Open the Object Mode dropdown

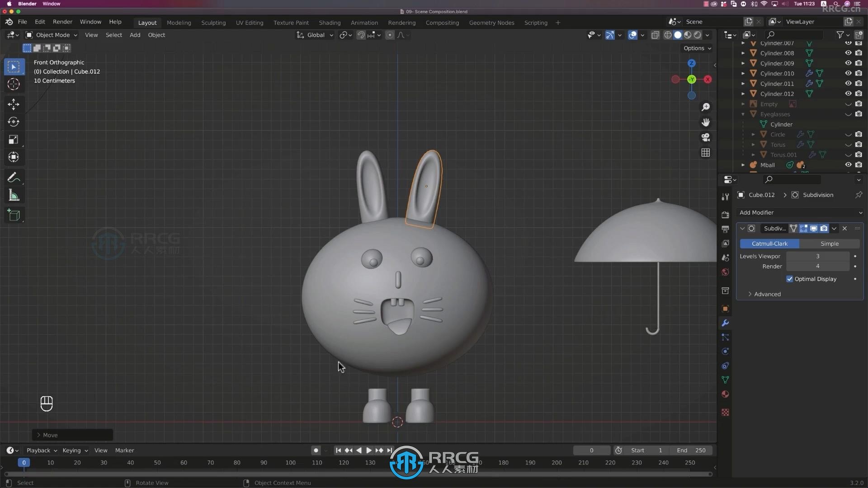pyautogui.click(x=53, y=34)
